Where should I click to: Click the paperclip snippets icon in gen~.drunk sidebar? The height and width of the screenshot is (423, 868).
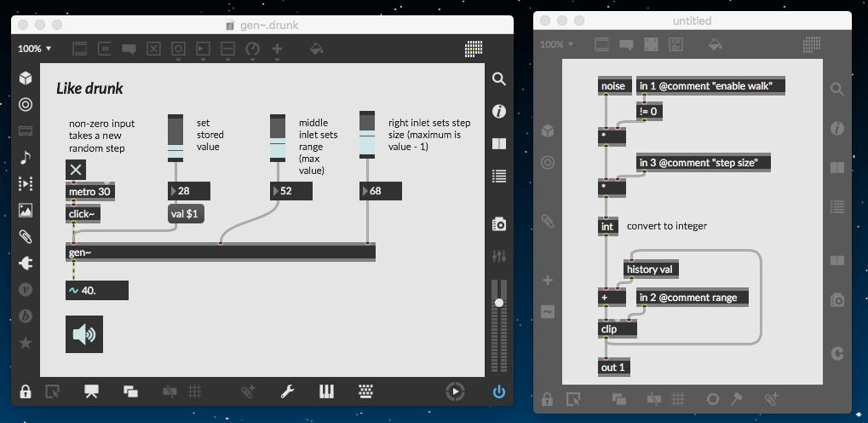(x=26, y=237)
